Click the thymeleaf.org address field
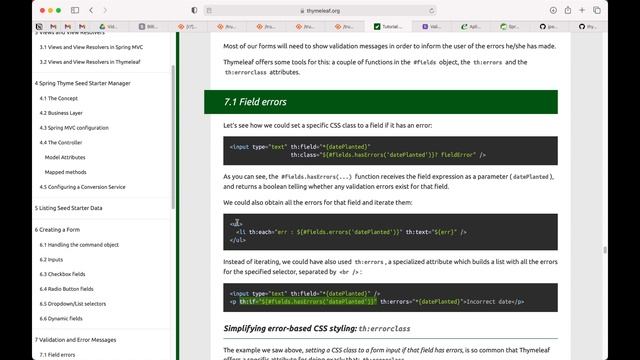 (x=320, y=11)
